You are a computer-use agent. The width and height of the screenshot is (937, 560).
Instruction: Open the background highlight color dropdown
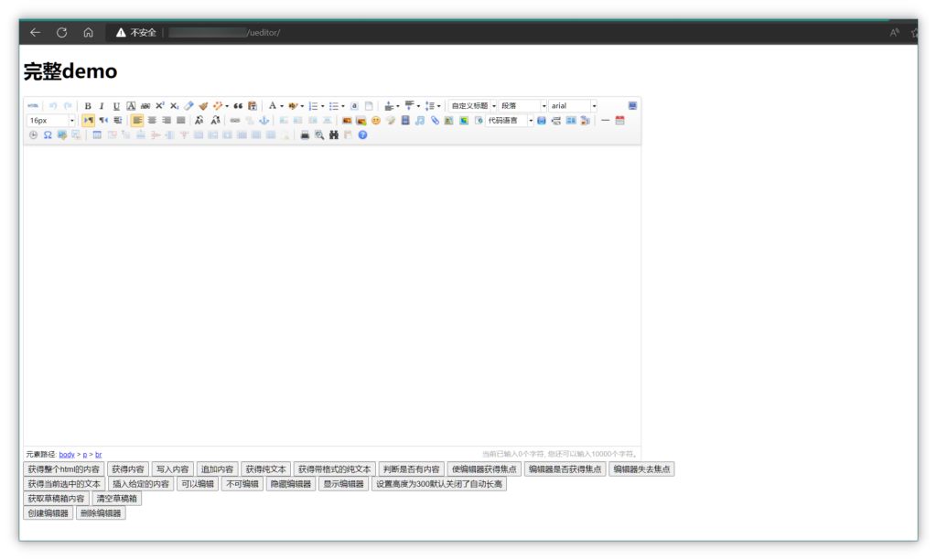coord(302,106)
